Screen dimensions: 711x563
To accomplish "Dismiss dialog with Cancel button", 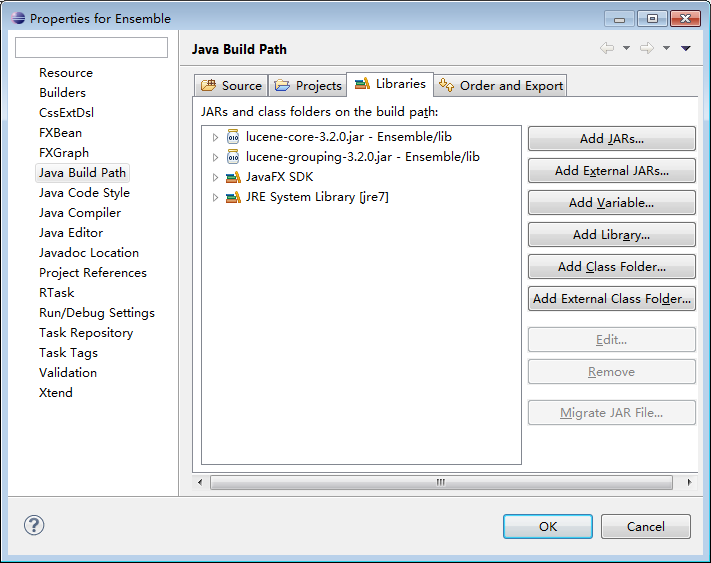I will 646,526.
